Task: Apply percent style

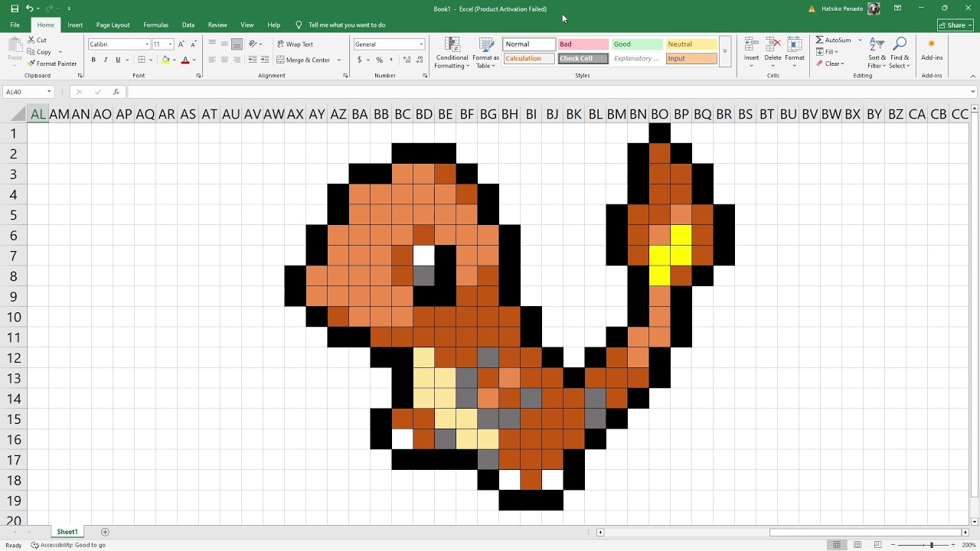Action: coord(379,60)
